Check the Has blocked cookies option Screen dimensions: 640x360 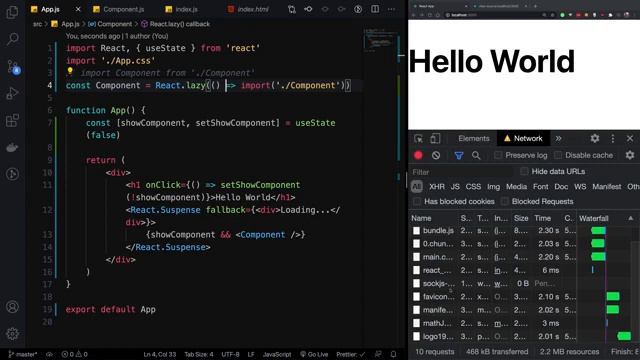(417, 201)
